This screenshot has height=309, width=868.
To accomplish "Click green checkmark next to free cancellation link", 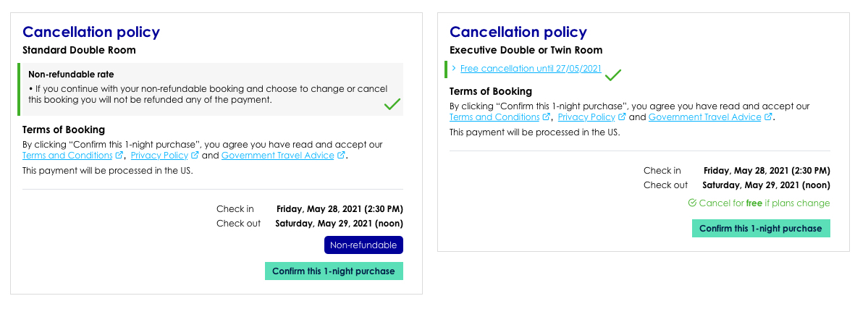I will click(612, 75).
